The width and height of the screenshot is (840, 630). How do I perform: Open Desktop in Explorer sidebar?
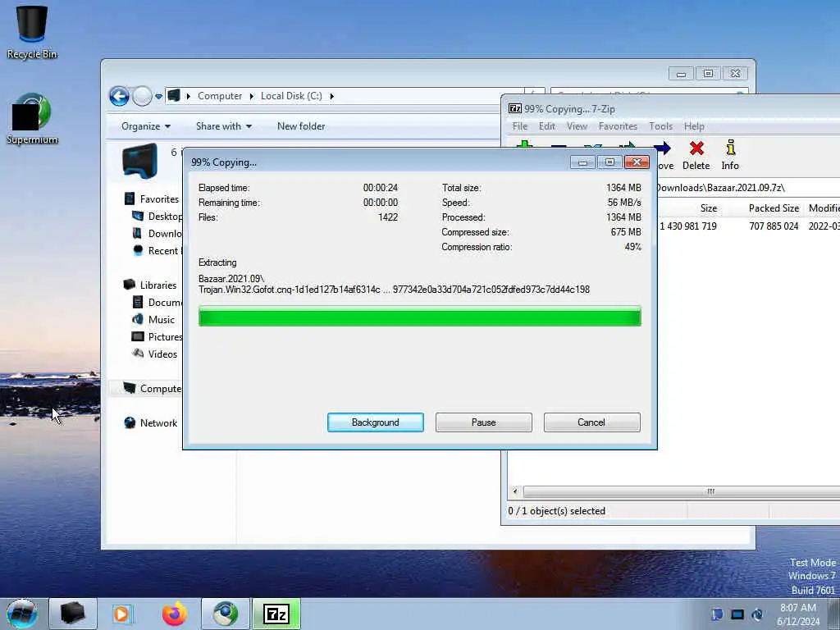(x=158, y=216)
